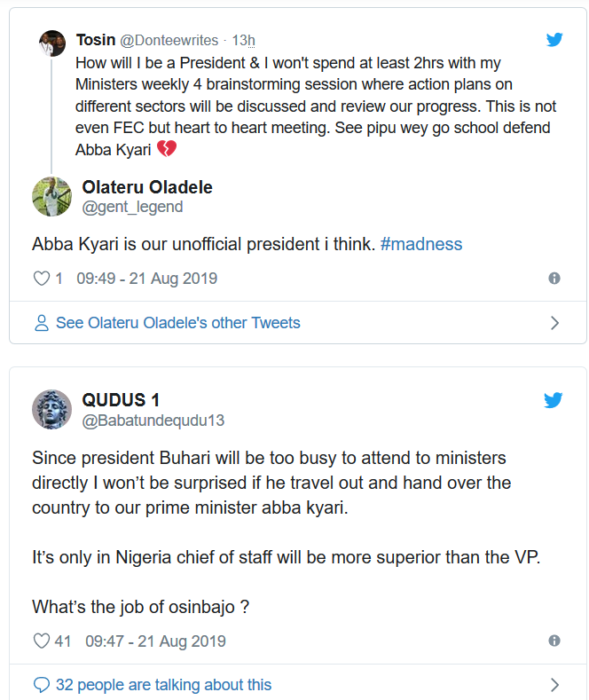Click the speech bubble icon beside 32 people talking
Screen dimensions: 589x700
click(41, 685)
